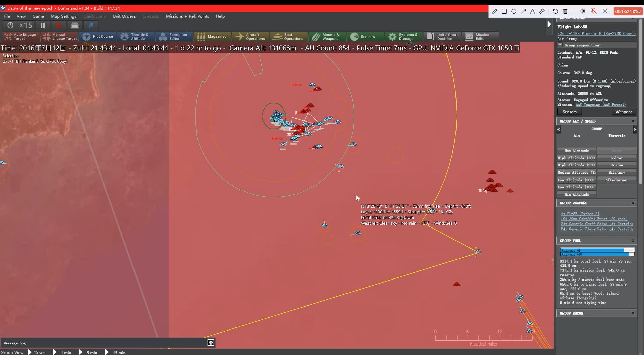
Task: Open Missions + Ref. Points menu
Action: click(187, 16)
